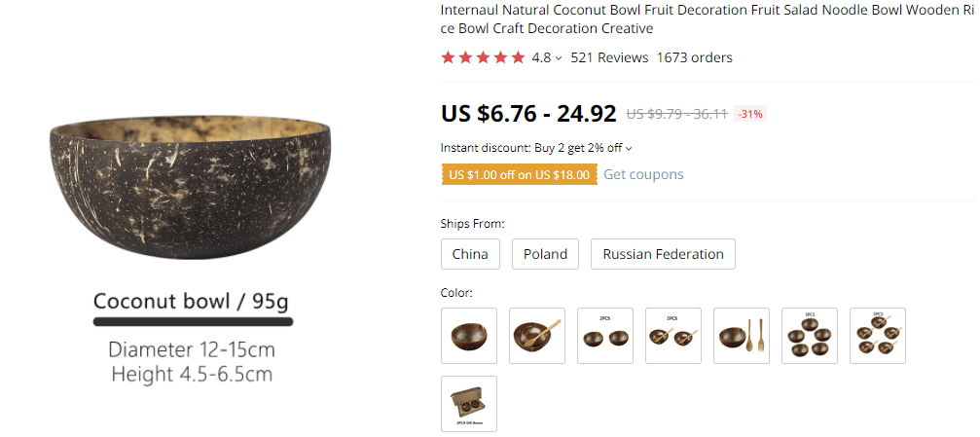Click the Get coupons link

click(643, 174)
